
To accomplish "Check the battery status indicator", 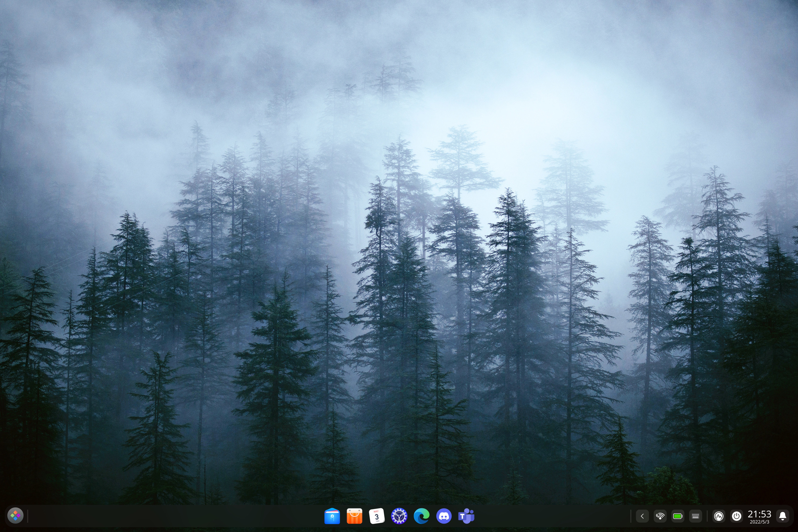I will coord(677,516).
